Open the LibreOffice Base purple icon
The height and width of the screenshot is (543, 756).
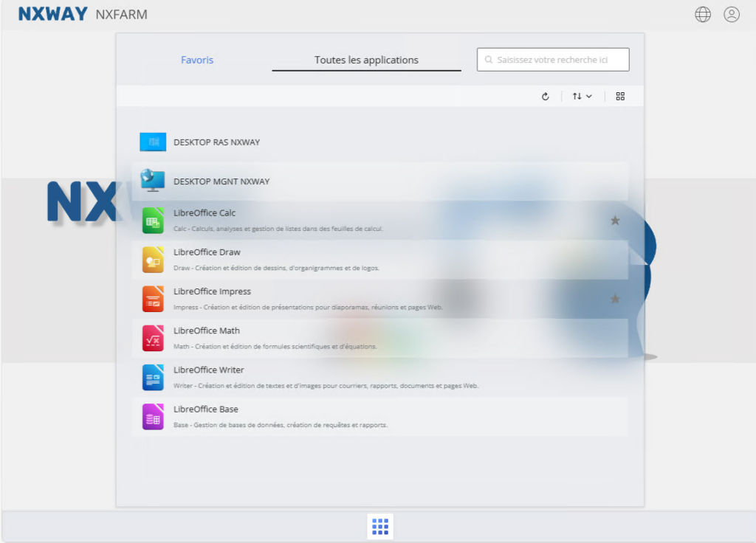coord(153,417)
